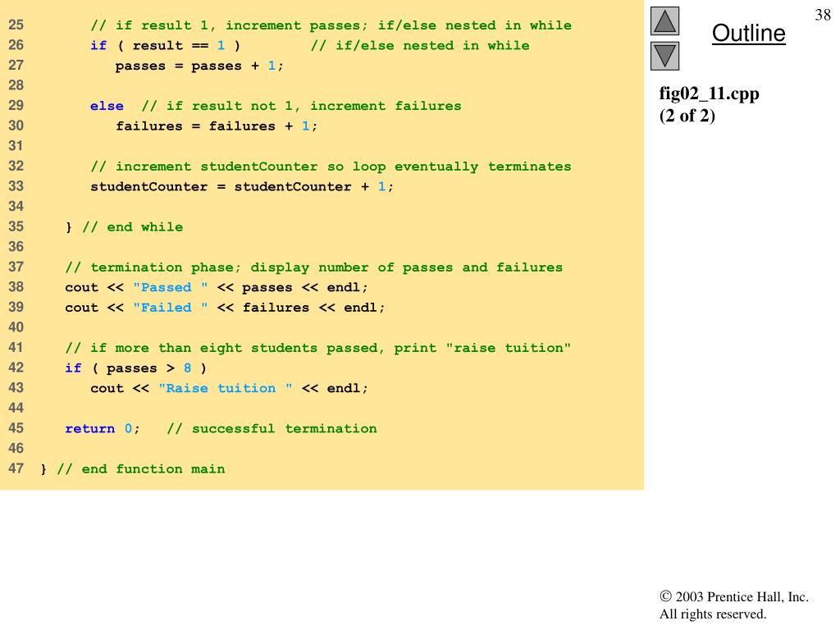Click the line 41 raise tuition comment
This screenshot has width=840, height=630.
coord(318,348)
